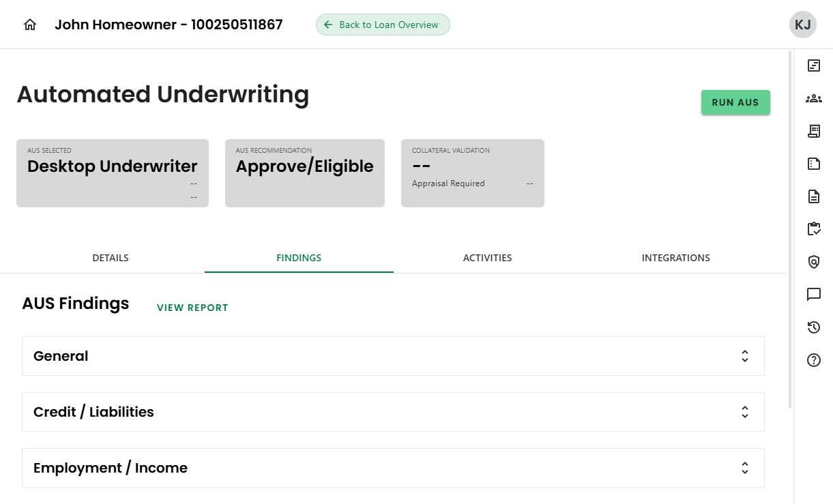This screenshot has height=504, width=833.
Task: Expand the Employment / Income section
Action: point(744,468)
